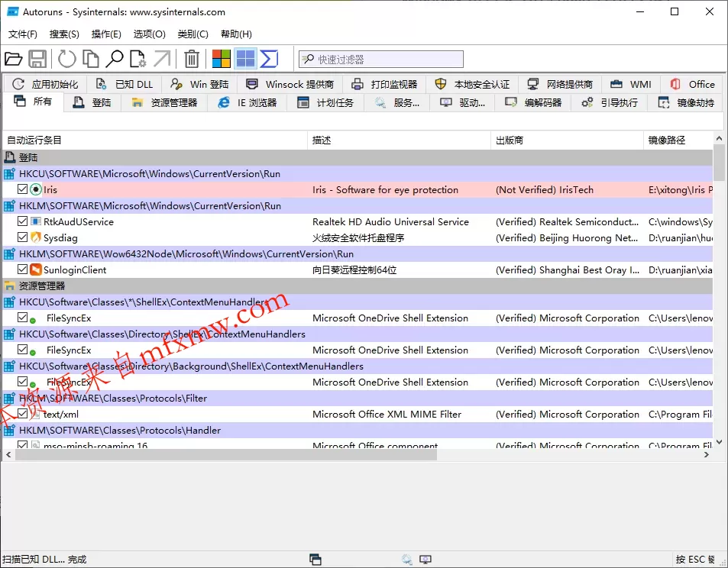
Task: Click the Open folder toolbar icon
Action: click(14, 59)
